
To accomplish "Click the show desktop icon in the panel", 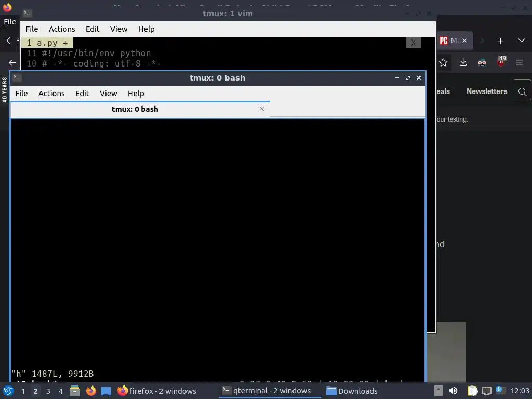I will (x=106, y=391).
